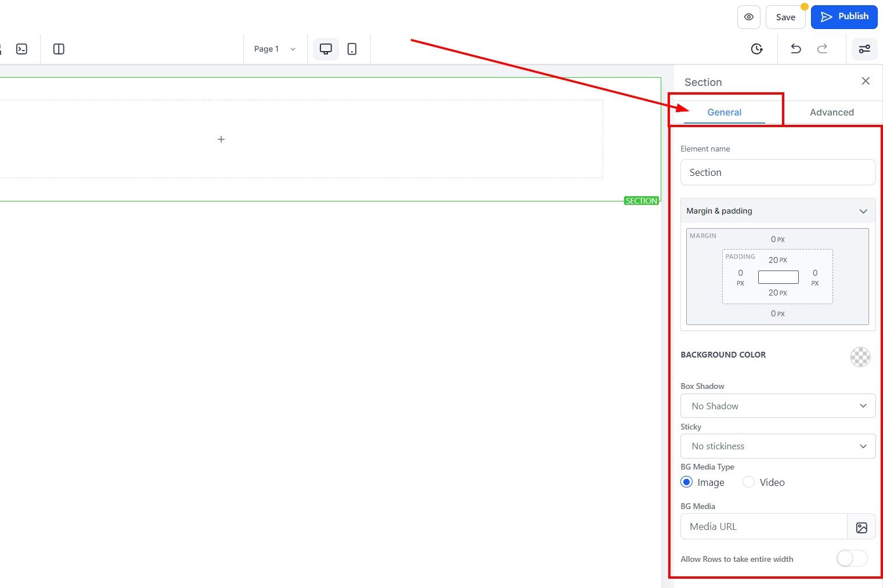Open version history clock icon

tap(756, 49)
